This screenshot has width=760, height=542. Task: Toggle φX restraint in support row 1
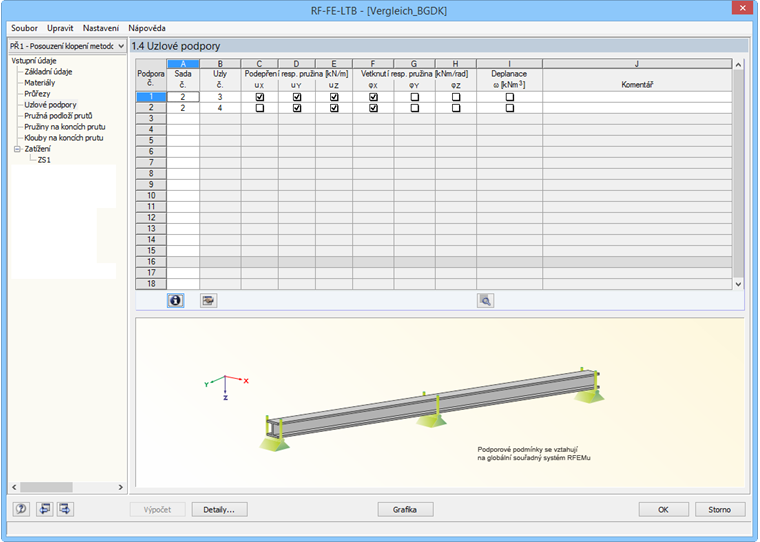coord(373,97)
